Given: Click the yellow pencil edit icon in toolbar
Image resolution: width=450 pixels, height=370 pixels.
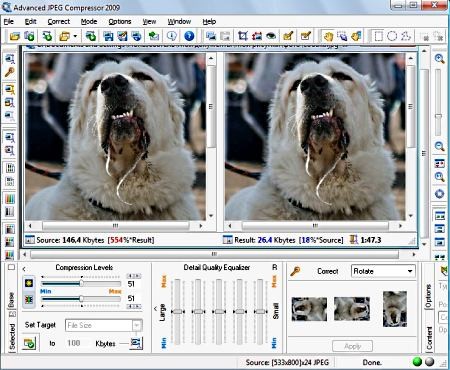Looking at the screenshot, I should [x=288, y=36].
